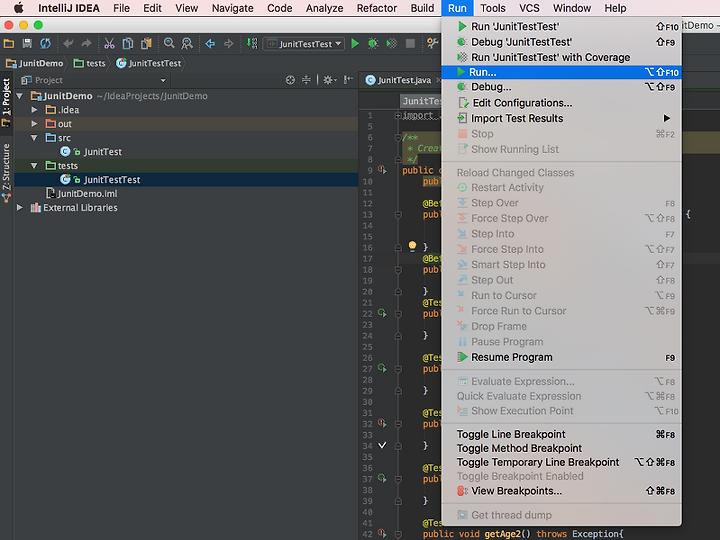Open the Import Test Results submenu
Image resolution: width=720 pixels, height=540 pixels.
pos(561,118)
